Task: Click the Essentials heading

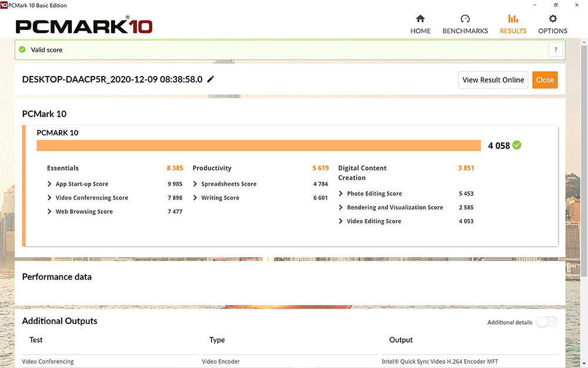Action: click(63, 168)
